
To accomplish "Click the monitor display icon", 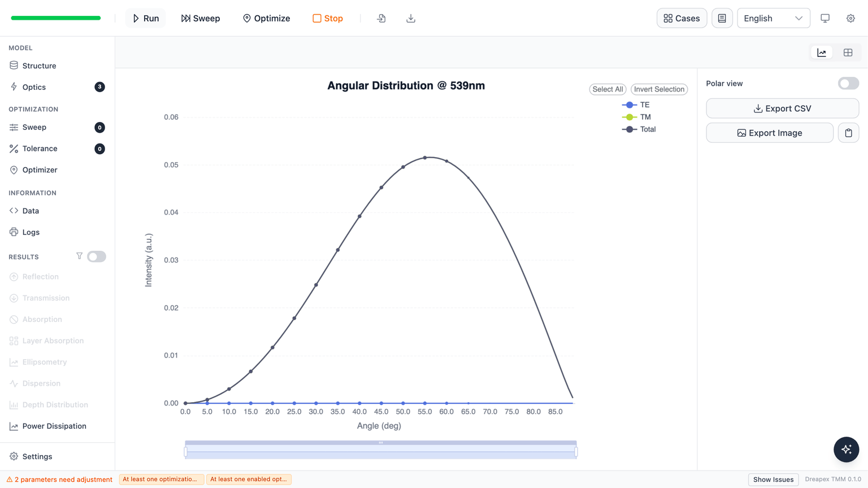I will 825,18.
